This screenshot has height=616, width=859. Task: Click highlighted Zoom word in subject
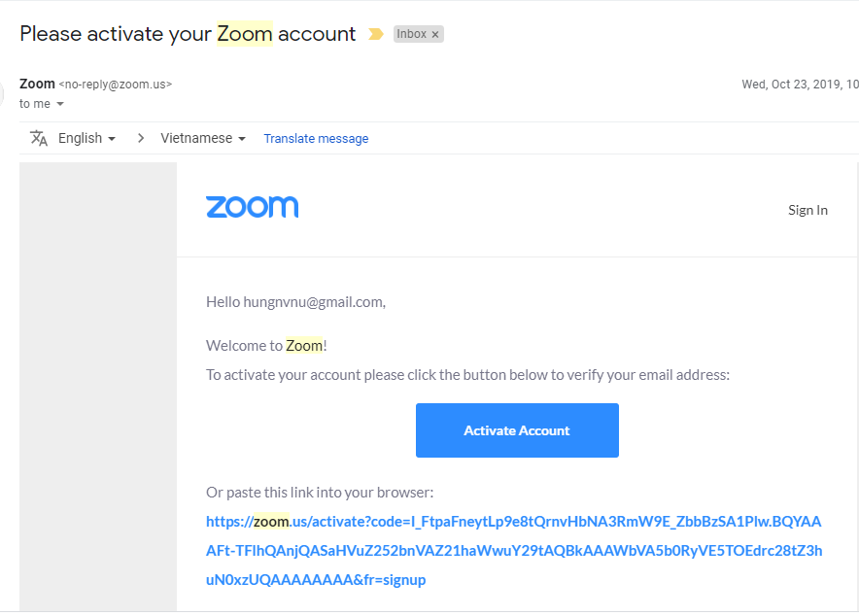point(244,34)
